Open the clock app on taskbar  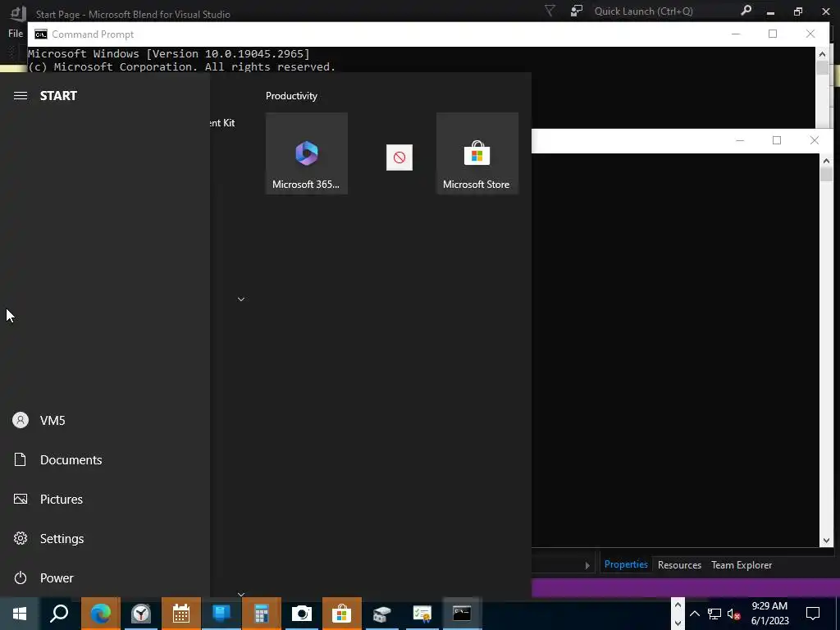[141, 614]
